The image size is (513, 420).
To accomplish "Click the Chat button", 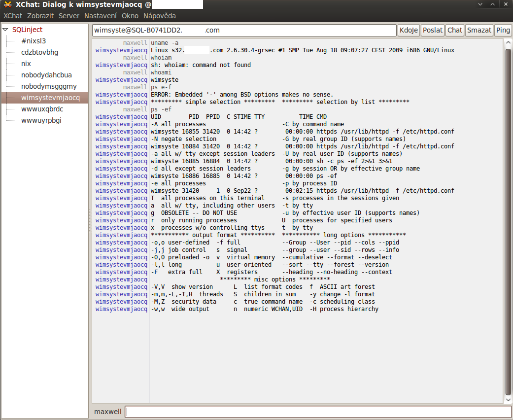I will (455, 30).
